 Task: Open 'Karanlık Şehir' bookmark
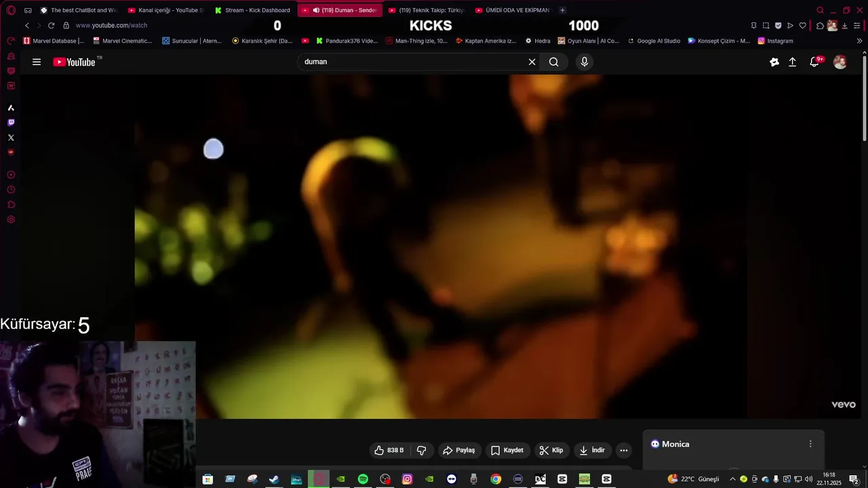[x=262, y=41]
